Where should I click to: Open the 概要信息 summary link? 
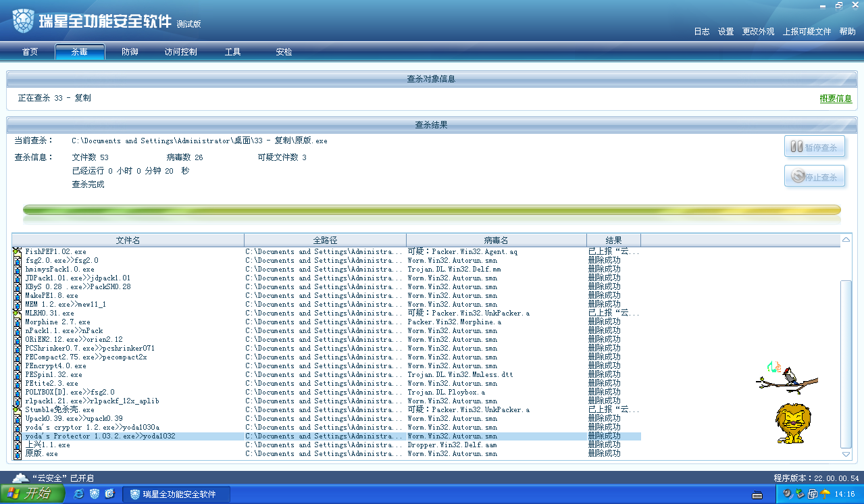tap(836, 99)
